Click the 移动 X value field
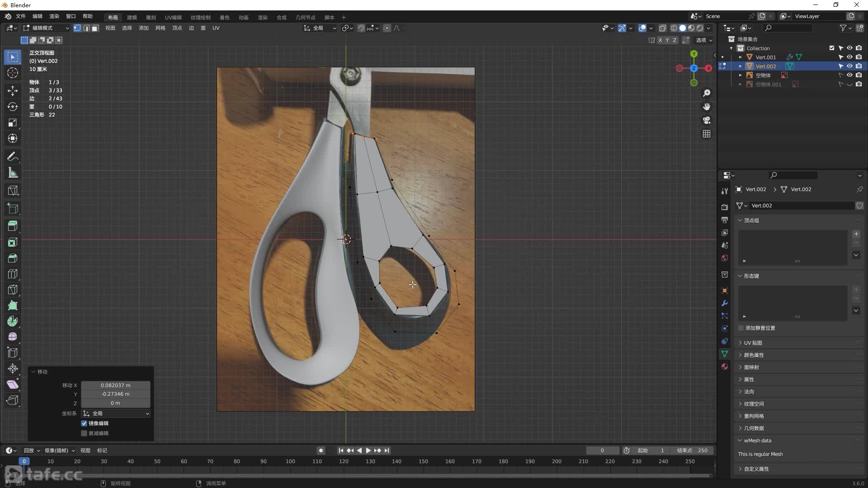The image size is (868, 488). (x=116, y=385)
